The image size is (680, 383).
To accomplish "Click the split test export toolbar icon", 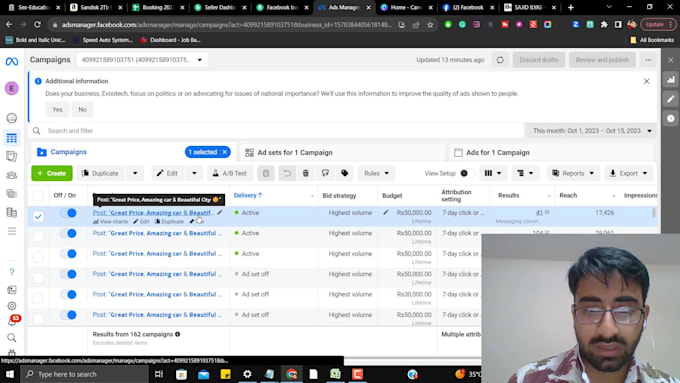I will click(x=325, y=173).
